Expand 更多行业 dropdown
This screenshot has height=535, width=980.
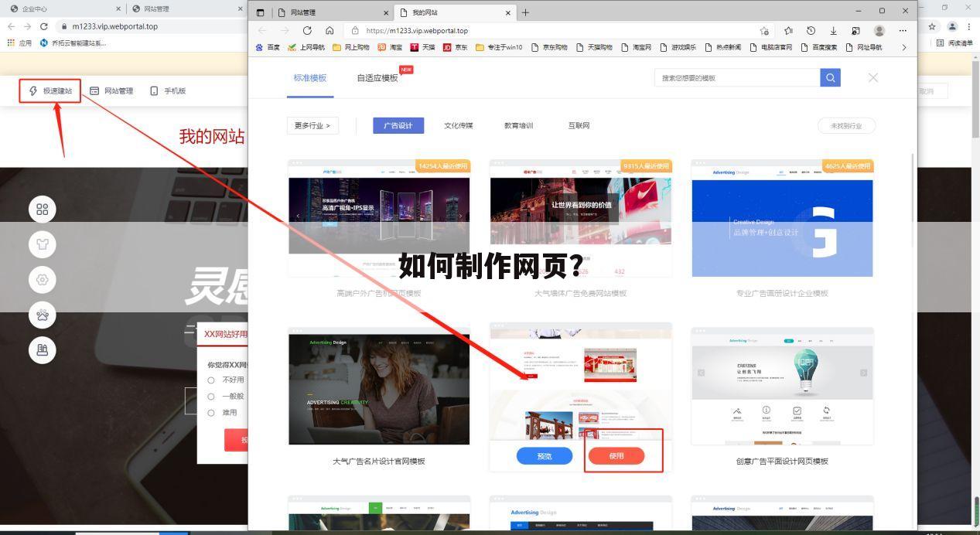(312, 125)
